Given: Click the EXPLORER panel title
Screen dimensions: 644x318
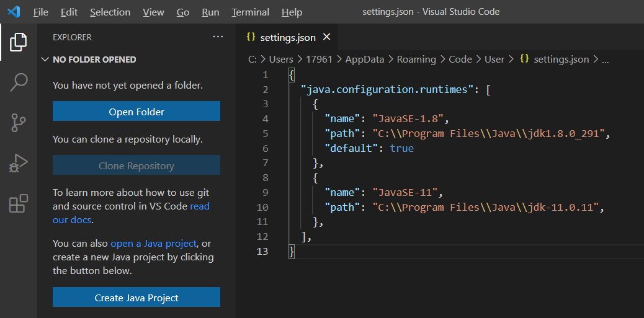Looking at the screenshot, I should pos(73,37).
